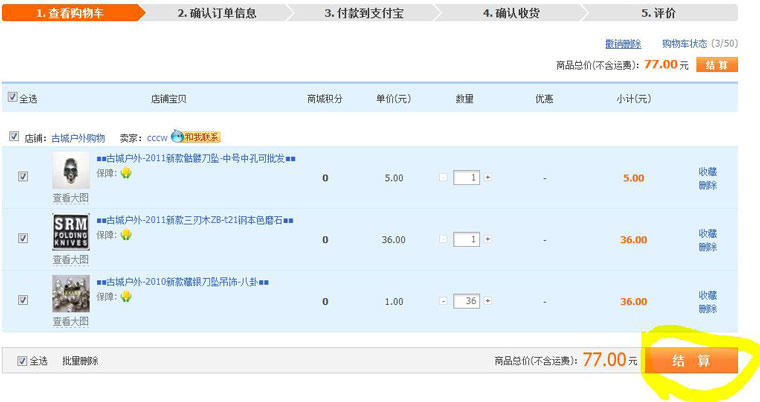760x402 pixels.
Task: Increase quantity of the Sanrenmu knife item
Action: [488, 240]
